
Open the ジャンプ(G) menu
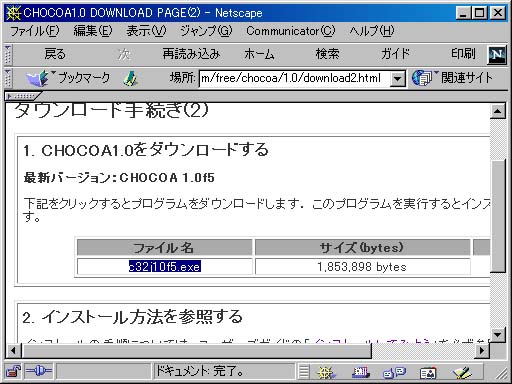click(x=206, y=31)
